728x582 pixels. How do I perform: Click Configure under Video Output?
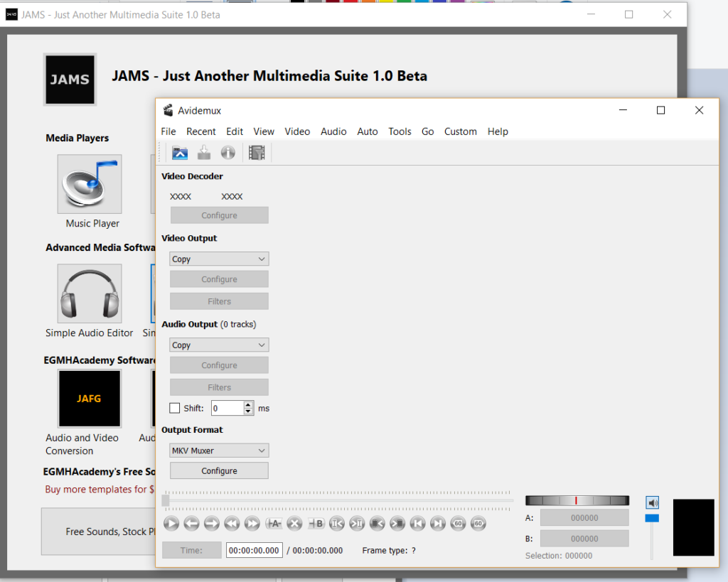click(x=219, y=279)
